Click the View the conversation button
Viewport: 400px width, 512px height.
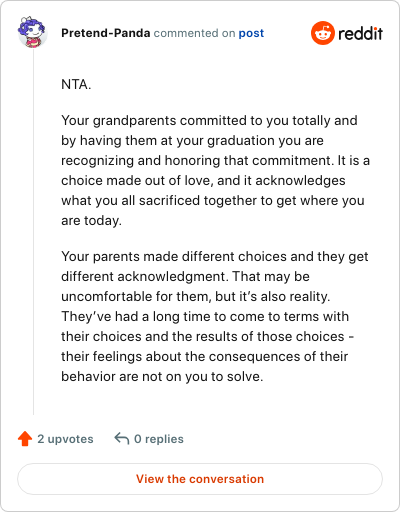click(200, 479)
